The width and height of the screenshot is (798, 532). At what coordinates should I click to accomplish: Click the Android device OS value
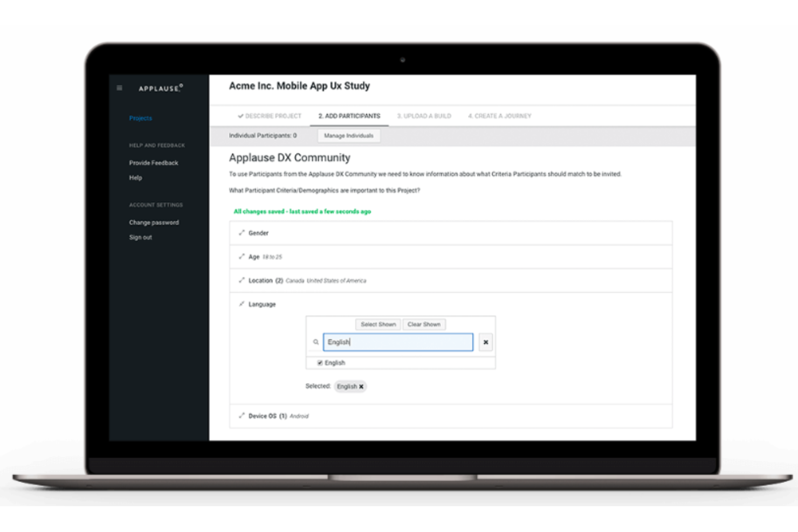pos(299,416)
